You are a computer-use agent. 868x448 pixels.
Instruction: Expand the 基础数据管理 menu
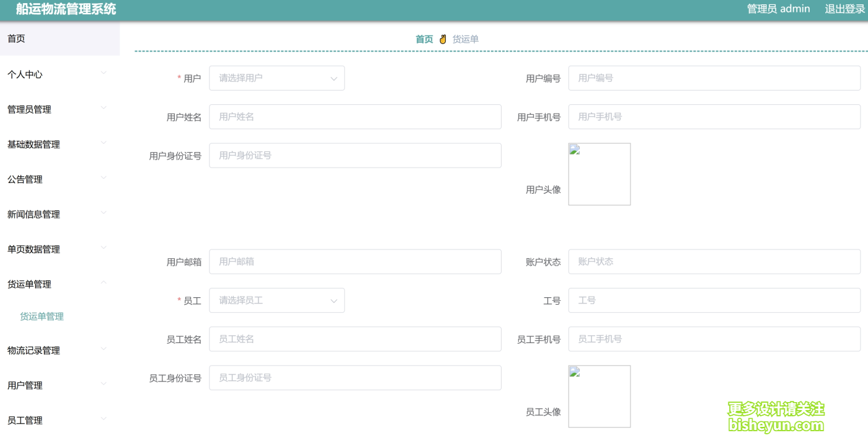(x=60, y=144)
